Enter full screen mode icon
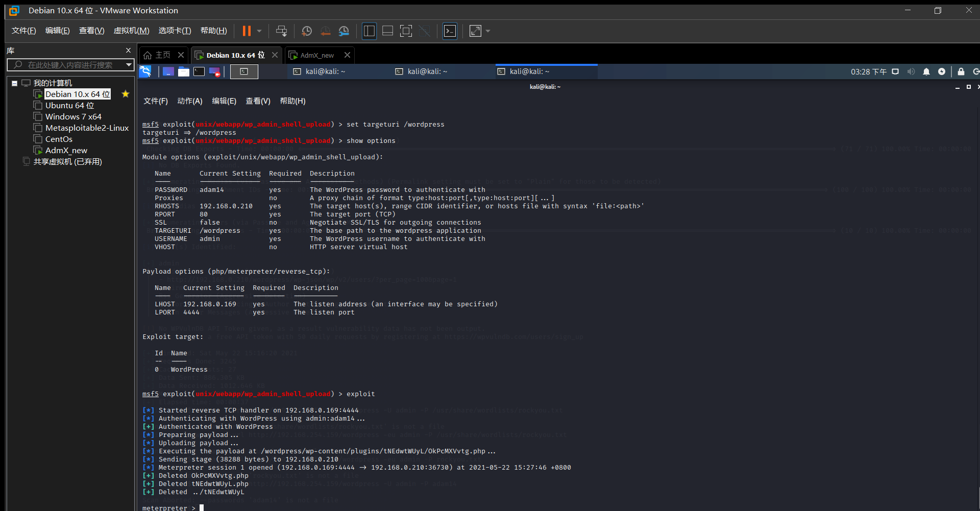This screenshot has height=511, width=980. pyautogui.click(x=406, y=31)
